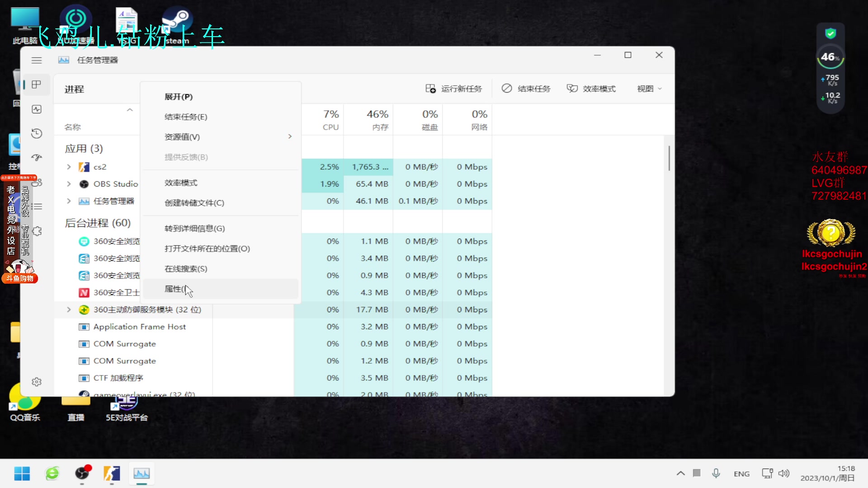868x488 pixels.
Task: Expand the 资源值(V) submenu arrow
Action: click(x=290, y=136)
